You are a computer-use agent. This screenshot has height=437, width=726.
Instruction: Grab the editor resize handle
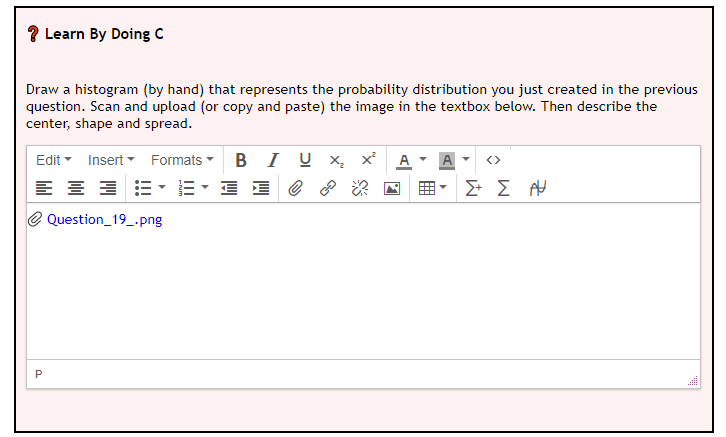pos(693,381)
